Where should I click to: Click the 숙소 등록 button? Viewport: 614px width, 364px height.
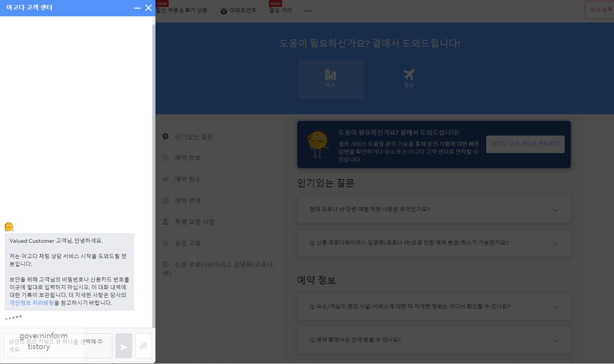600,10
